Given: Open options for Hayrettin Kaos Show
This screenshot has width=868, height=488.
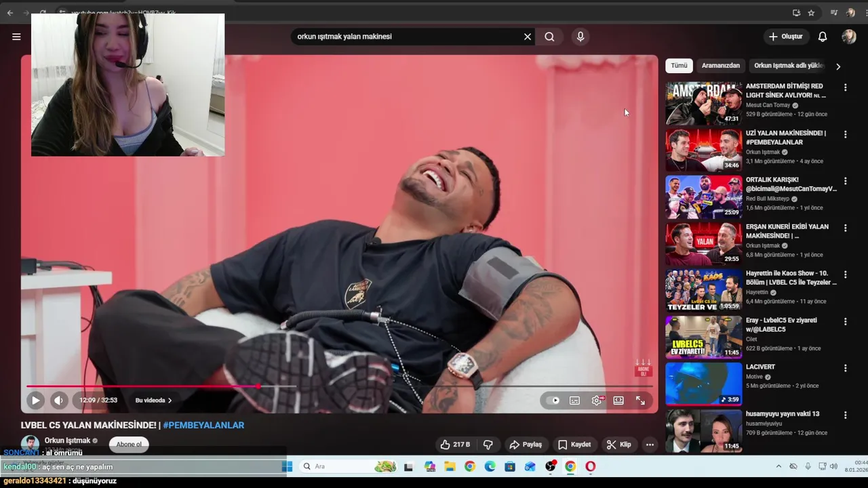Looking at the screenshot, I should [x=845, y=274].
